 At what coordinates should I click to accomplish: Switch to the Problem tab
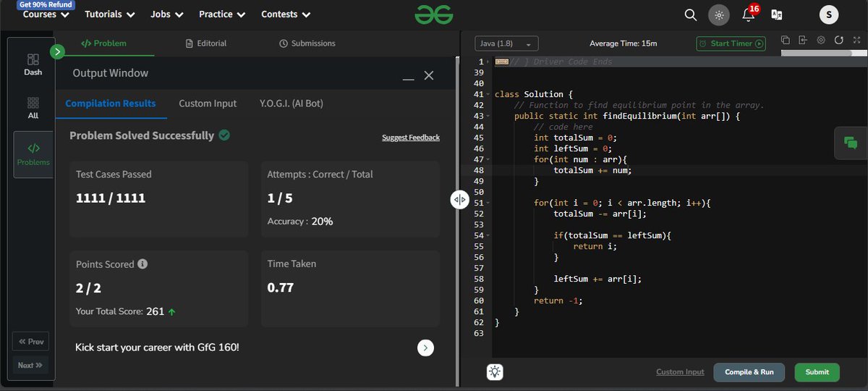click(x=103, y=43)
